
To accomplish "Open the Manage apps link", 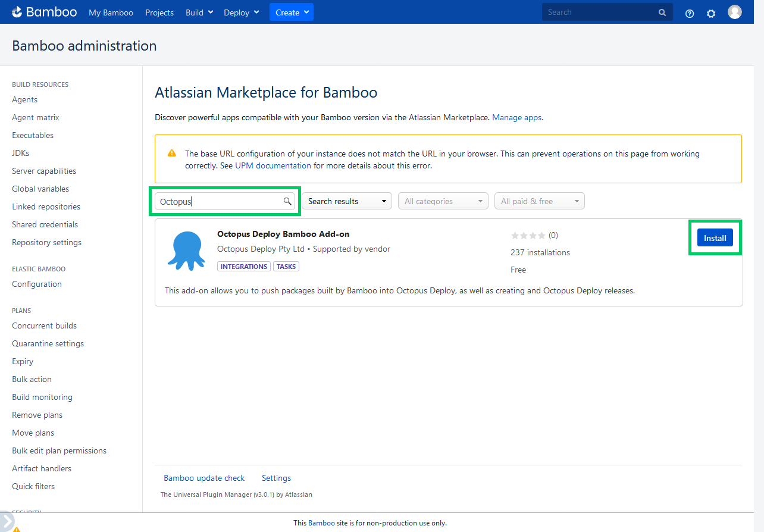I will (x=517, y=117).
